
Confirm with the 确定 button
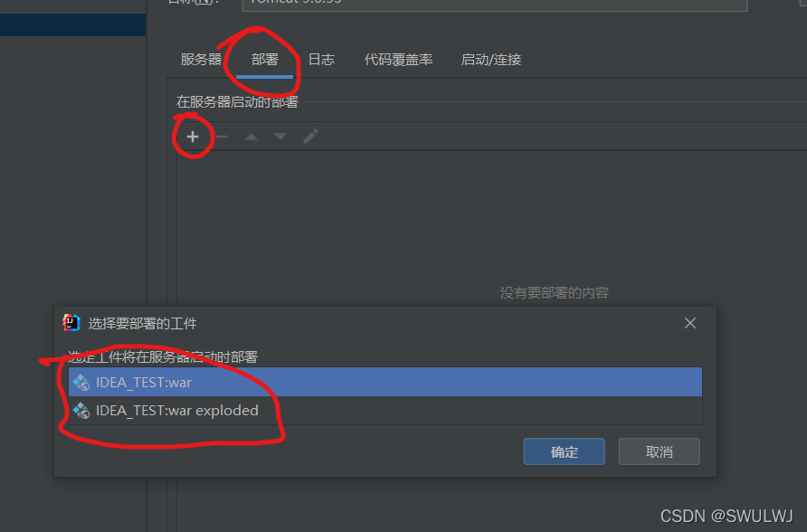click(564, 451)
